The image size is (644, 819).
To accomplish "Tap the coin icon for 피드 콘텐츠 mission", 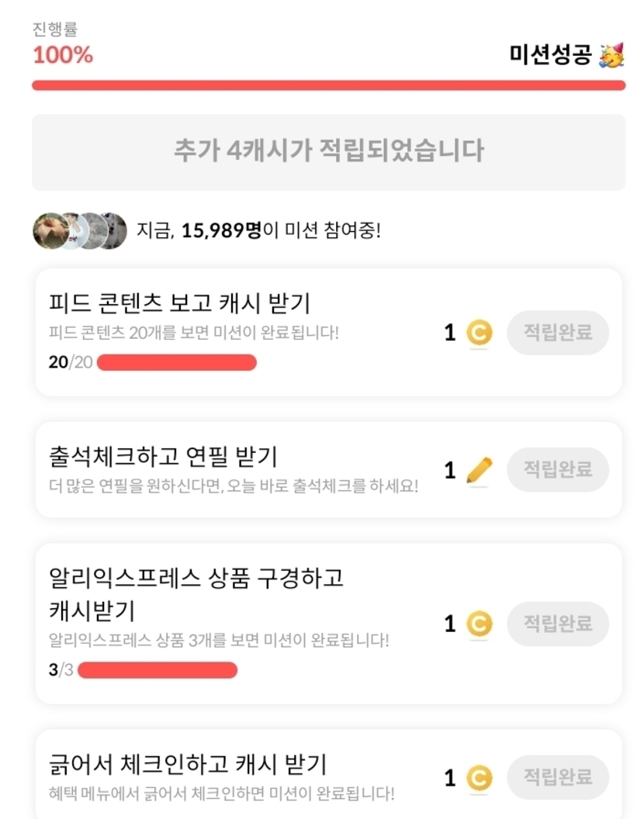I will click(x=479, y=333).
